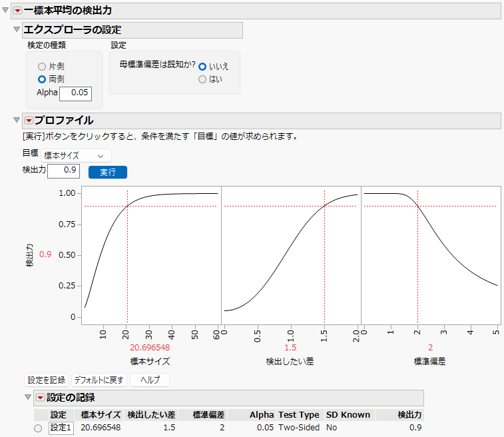Image resolution: width=504 pixels, height=437 pixels.
Task: Collapse the 一標本平均の検出力 outline
Action: [5, 10]
